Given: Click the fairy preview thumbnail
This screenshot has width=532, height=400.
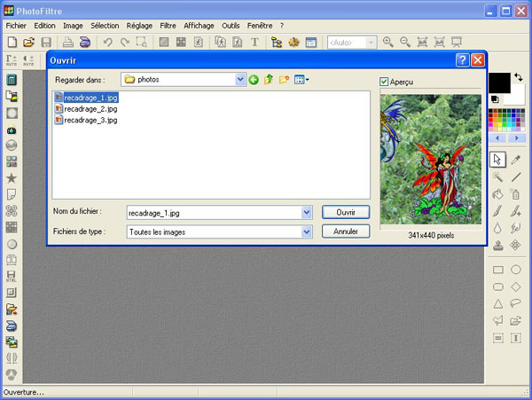Looking at the screenshot, I should pos(431,159).
